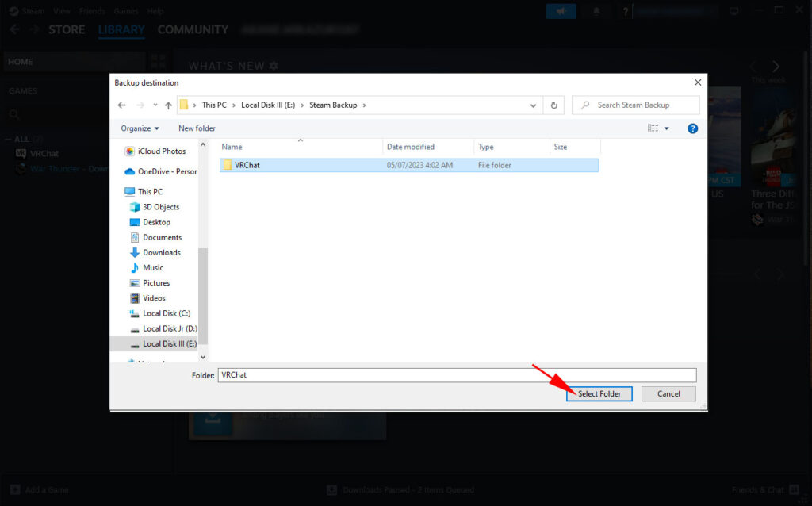
Task: Open the Help menu in Steam
Action: tap(155, 11)
